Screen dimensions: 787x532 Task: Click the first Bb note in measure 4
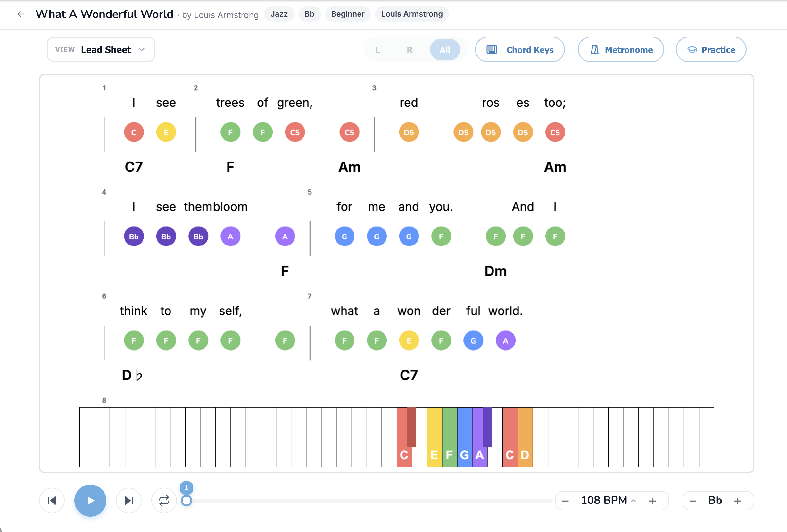(134, 237)
